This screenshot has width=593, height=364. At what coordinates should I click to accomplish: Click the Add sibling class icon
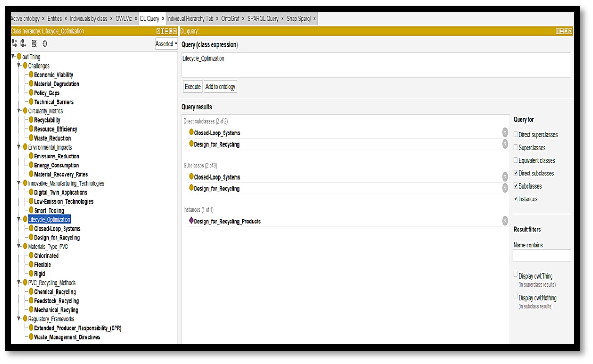pos(23,44)
